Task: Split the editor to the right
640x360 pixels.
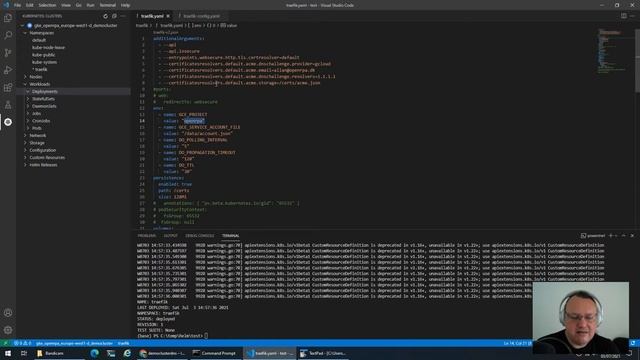Action: tap(624, 16)
